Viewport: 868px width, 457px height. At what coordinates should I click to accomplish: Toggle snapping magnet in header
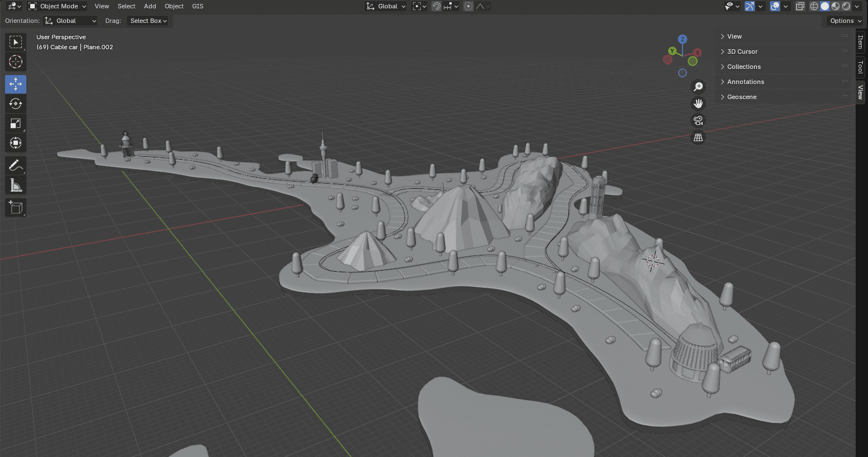pyautogui.click(x=436, y=6)
